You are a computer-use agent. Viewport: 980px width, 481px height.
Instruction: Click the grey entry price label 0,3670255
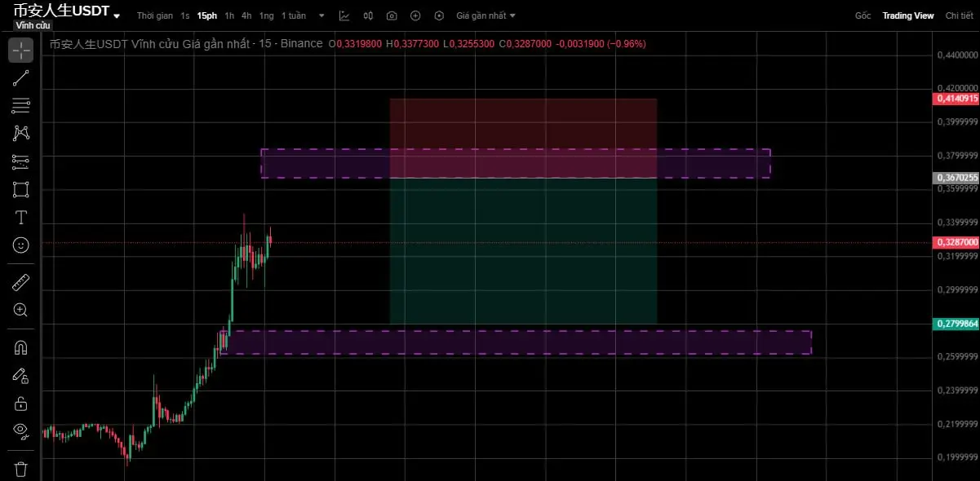[956, 177]
